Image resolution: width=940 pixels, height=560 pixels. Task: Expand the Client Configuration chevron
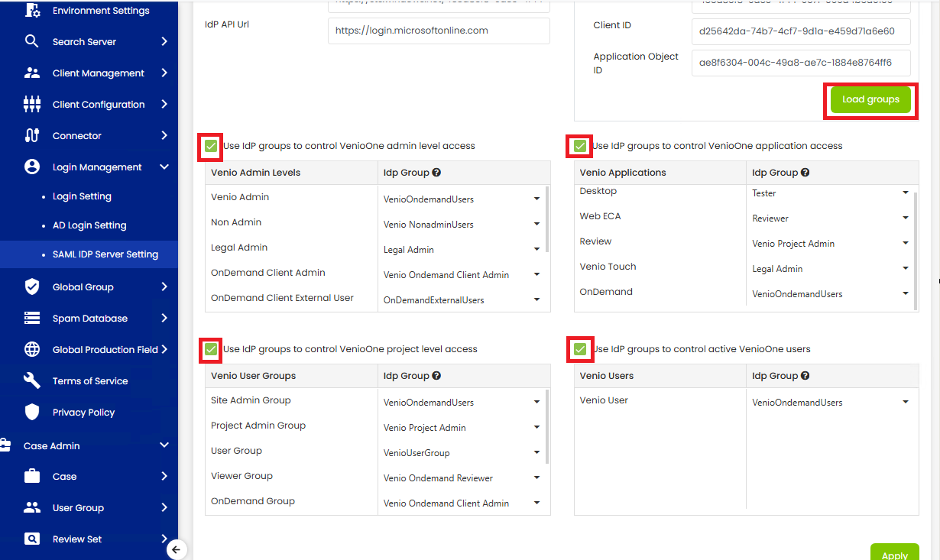click(x=164, y=104)
